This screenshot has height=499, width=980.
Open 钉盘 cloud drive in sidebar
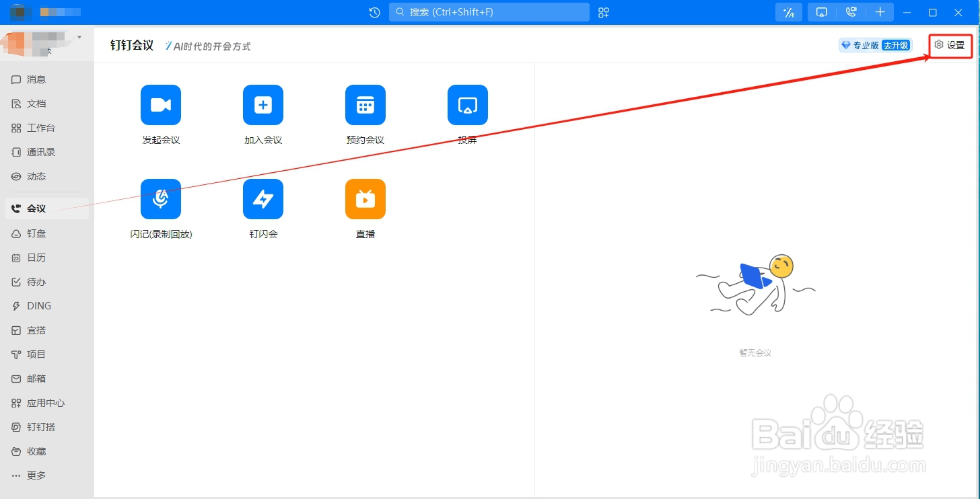point(47,233)
